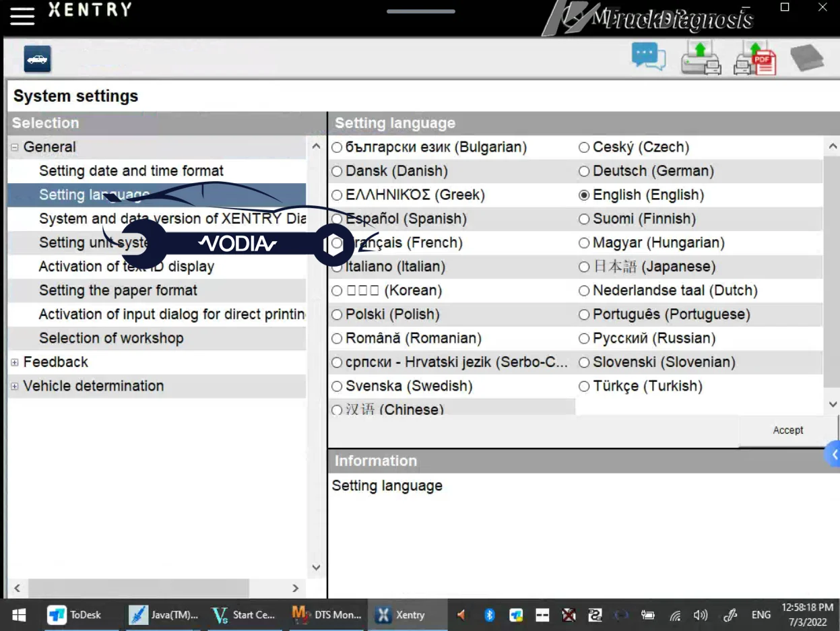Screen dimensions: 840x631
Task: Click the Bluetooth tray icon
Action: (490, 615)
